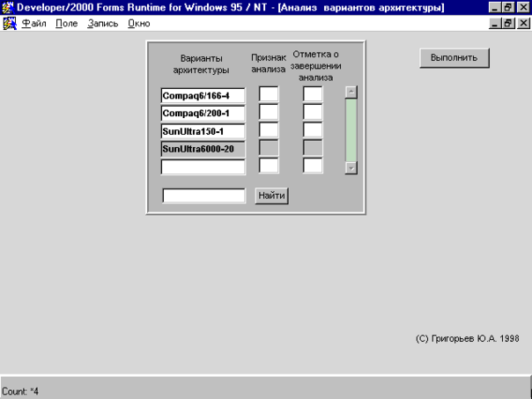This screenshot has height=399, width=532.
Task: Toggle completion mark box for SunUltra6000-20
Action: 313,148
